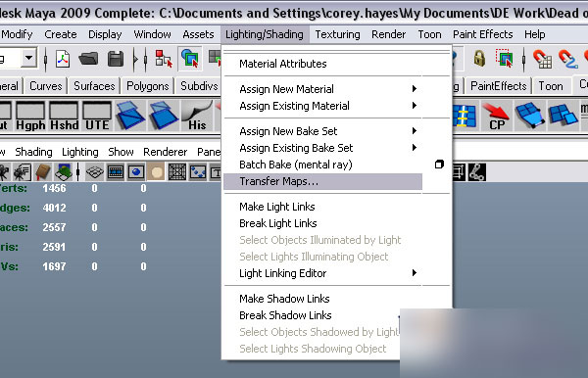Expand Assign New Bake Set submenu
Image resolution: width=588 pixels, height=378 pixels.
[322, 131]
